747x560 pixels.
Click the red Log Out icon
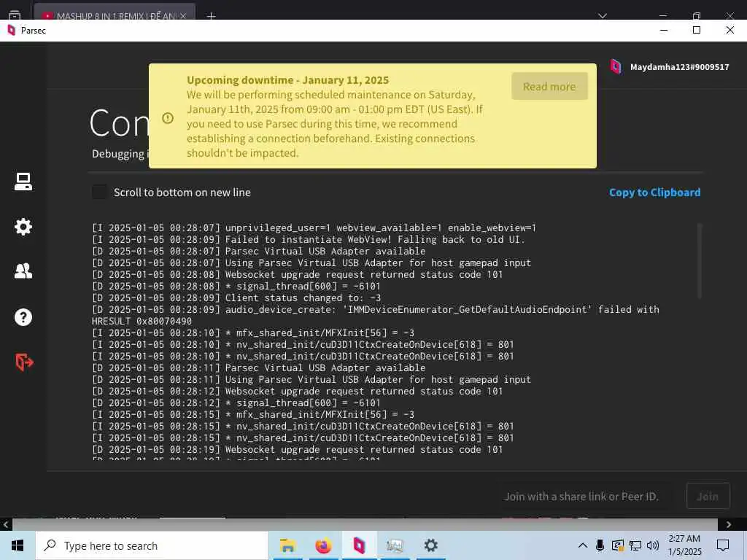click(x=24, y=362)
